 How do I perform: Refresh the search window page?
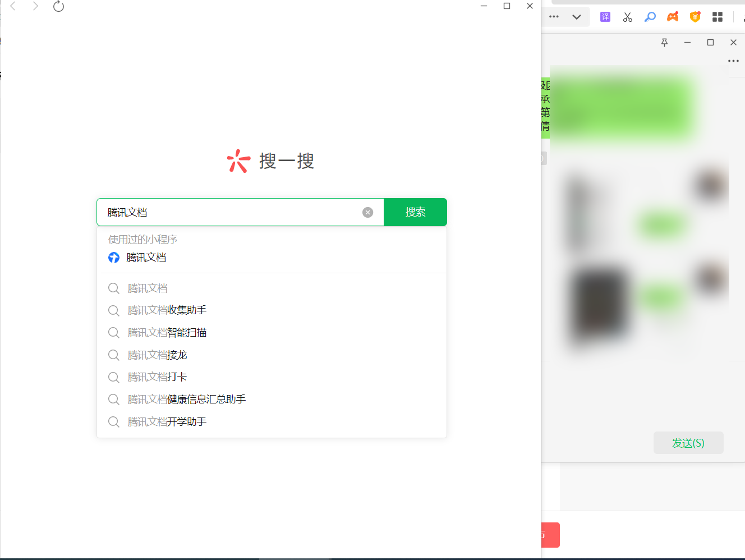click(x=58, y=6)
